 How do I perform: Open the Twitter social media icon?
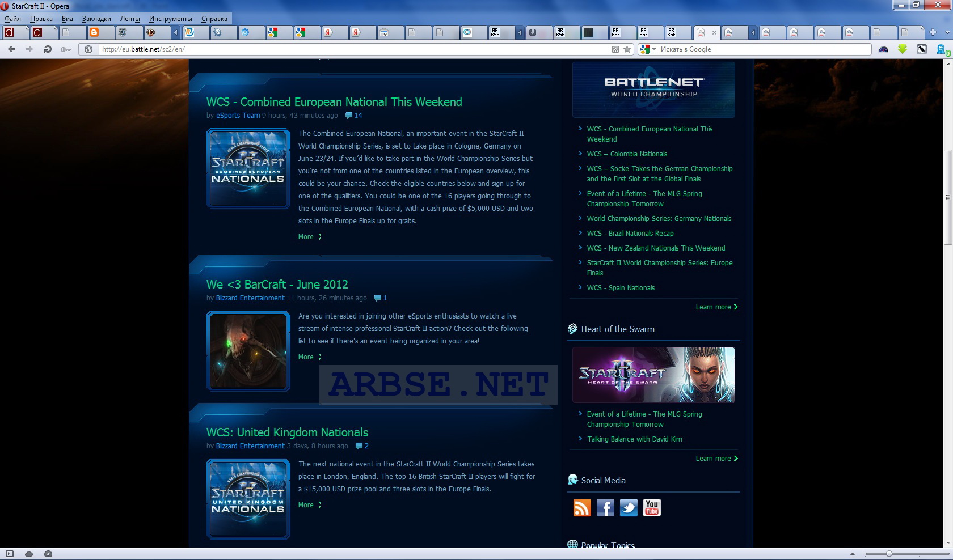click(629, 507)
